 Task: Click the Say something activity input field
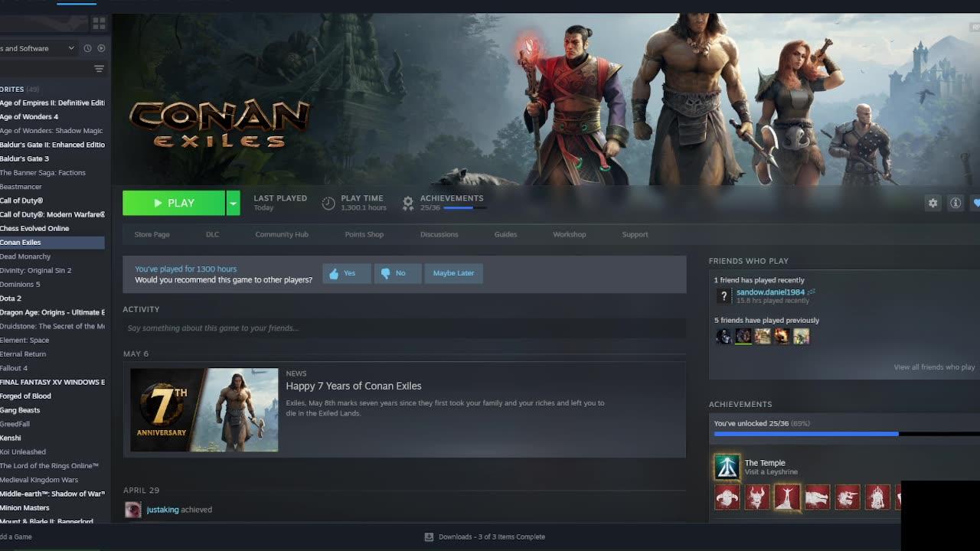(x=404, y=328)
